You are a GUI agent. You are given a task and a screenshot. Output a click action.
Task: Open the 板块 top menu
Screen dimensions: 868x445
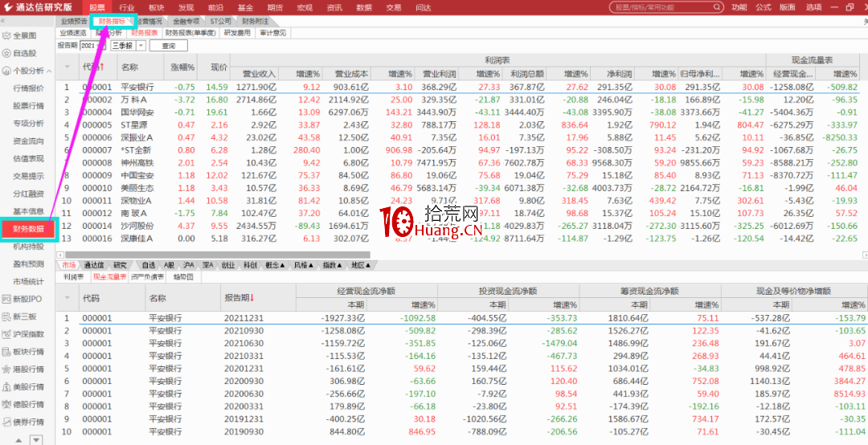click(157, 7)
